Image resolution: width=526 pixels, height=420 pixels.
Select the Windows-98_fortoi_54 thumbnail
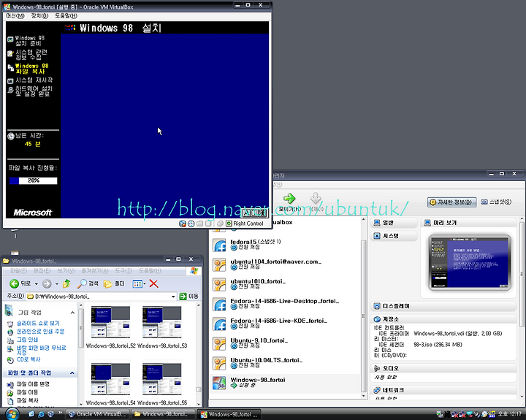(110, 378)
